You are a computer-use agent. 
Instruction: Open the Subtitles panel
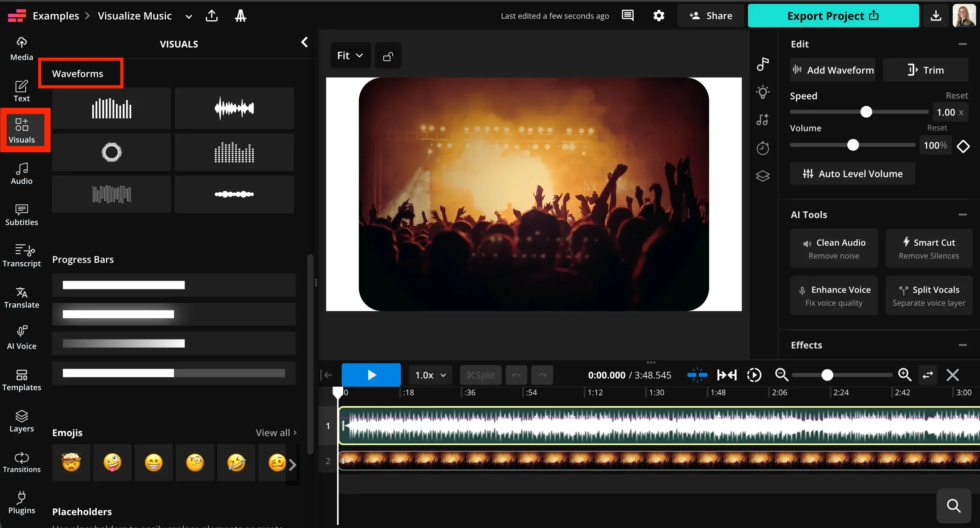coord(21,215)
